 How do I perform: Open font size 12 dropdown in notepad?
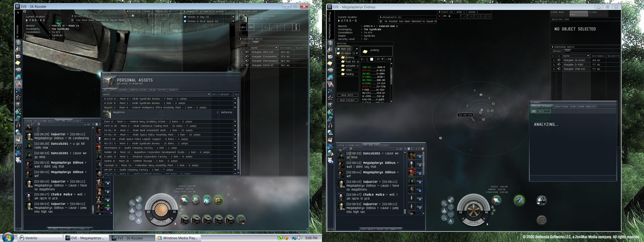380,59
